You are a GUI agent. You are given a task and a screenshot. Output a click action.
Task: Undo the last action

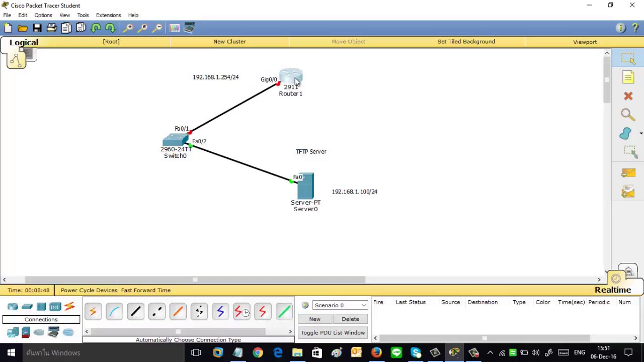click(96, 28)
